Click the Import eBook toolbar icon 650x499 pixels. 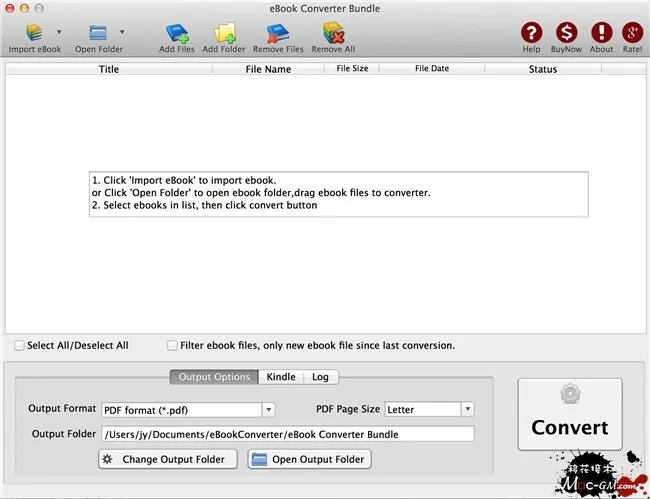(x=34, y=33)
